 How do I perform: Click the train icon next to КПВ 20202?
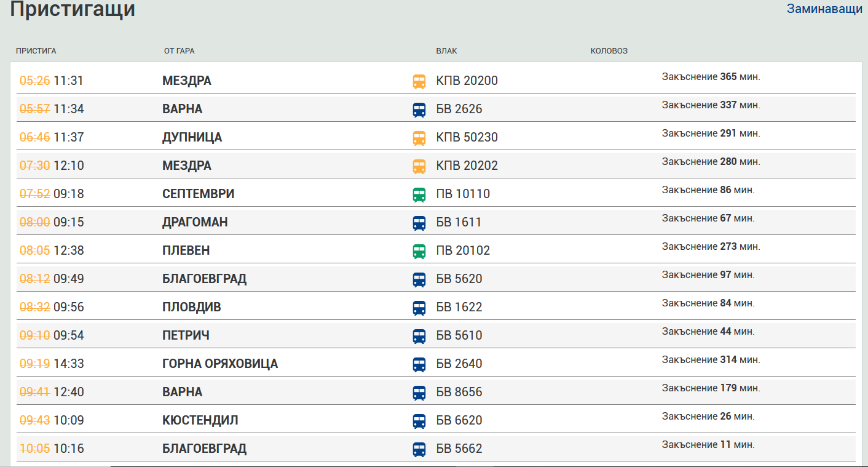tap(419, 166)
